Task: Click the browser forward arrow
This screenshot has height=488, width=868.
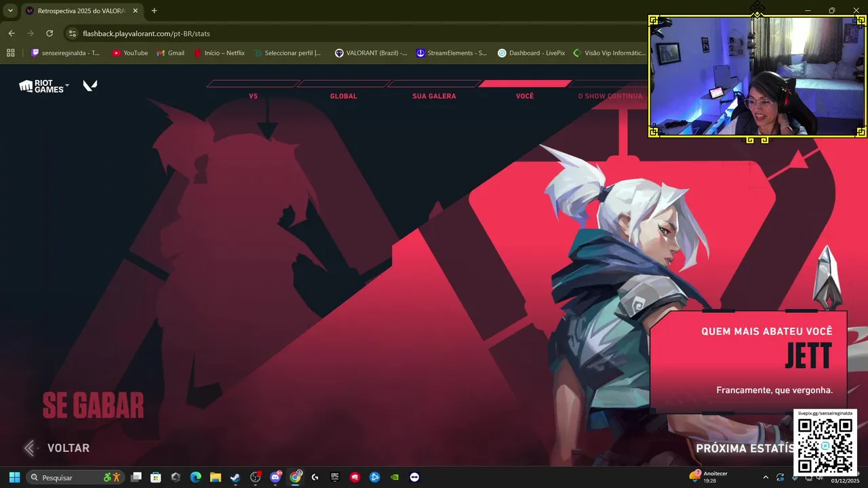Action: click(31, 33)
